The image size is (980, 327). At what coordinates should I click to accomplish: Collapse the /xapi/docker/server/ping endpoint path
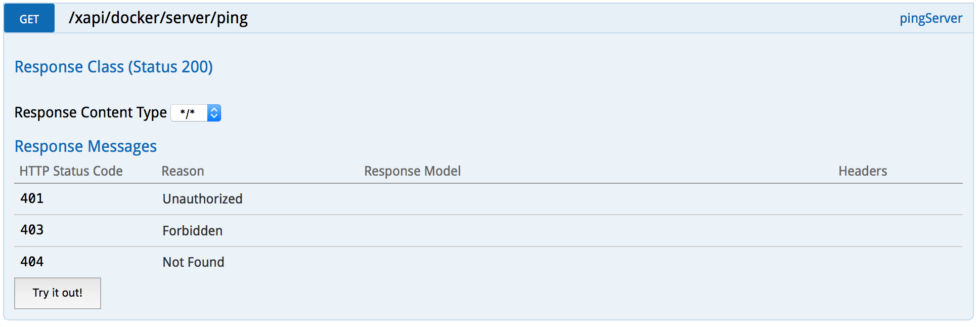[x=158, y=18]
